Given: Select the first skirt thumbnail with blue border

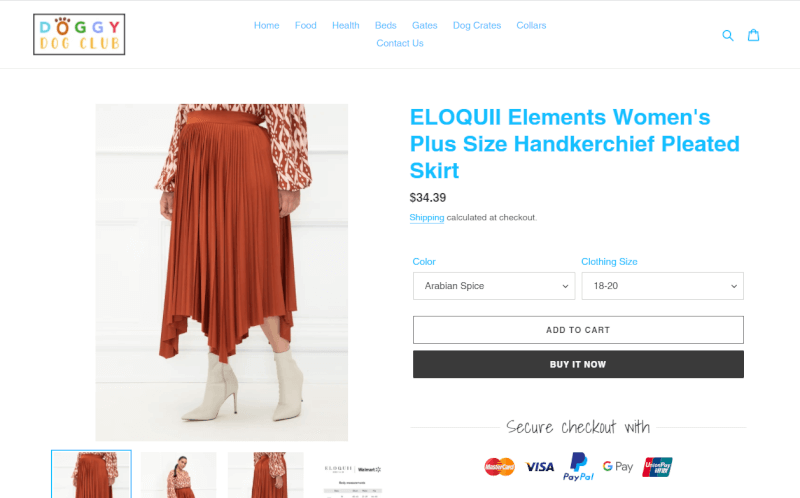Looking at the screenshot, I should [91, 475].
